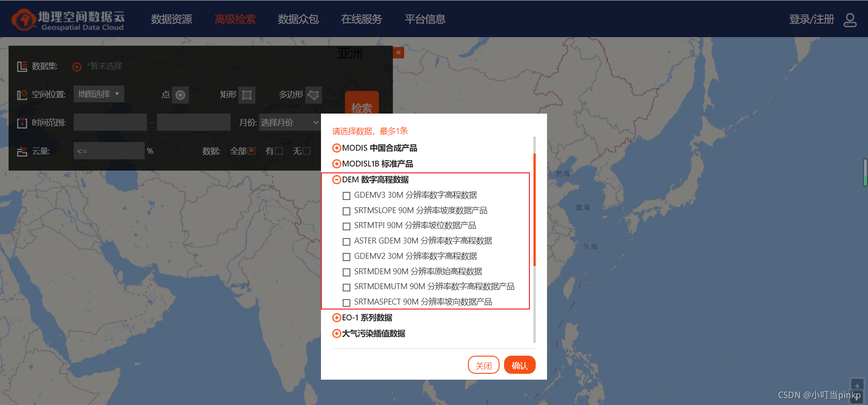Click the SRTMSLOPE 90M 分辨率坡度数据产品 label

[x=420, y=210]
